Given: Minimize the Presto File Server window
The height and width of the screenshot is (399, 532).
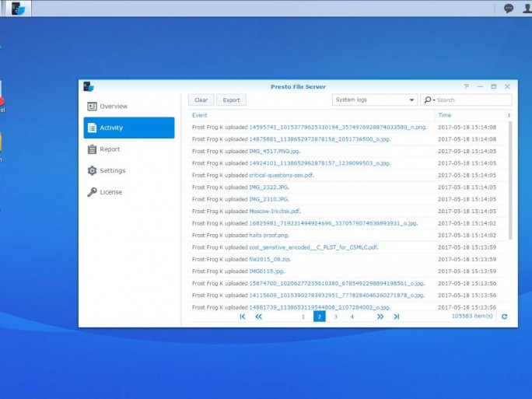Looking at the screenshot, I should click(480, 86).
